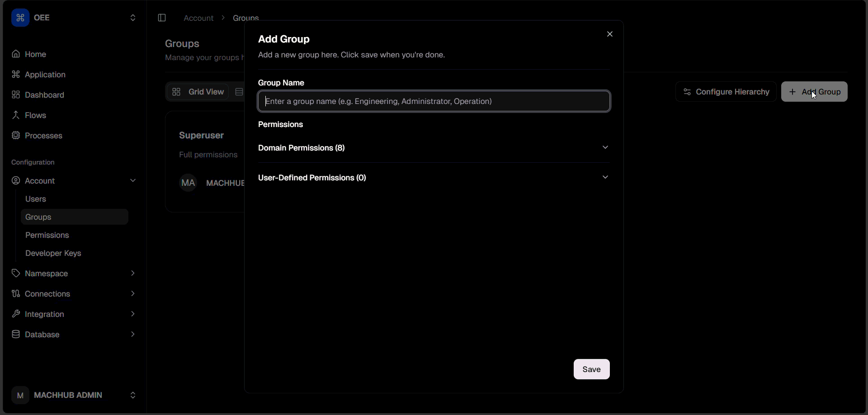This screenshot has width=868, height=415.
Task: Focus the Group Name input field
Action: [x=434, y=101]
